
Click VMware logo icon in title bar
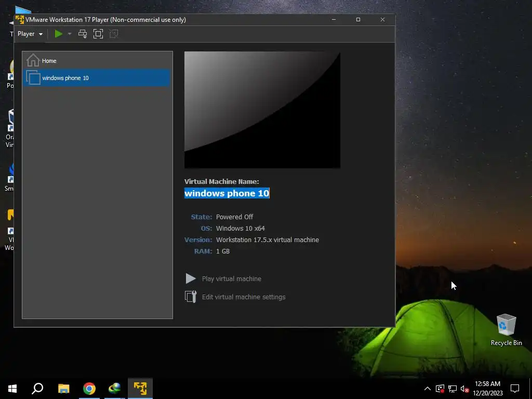pyautogui.click(x=20, y=20)
